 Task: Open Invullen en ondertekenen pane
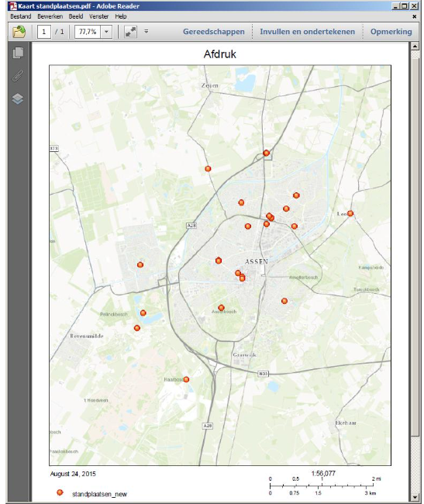pyautogui.click(x=308, y=32)
